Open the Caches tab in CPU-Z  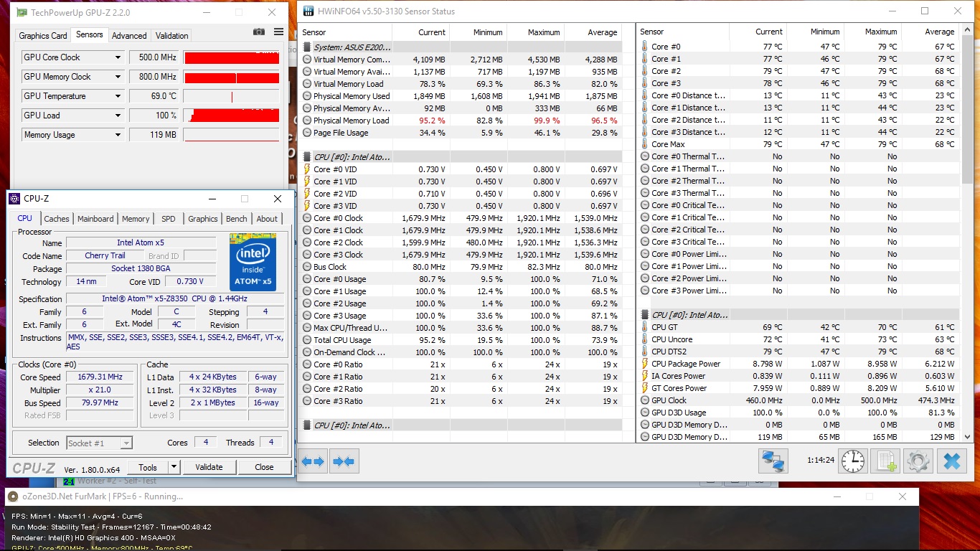click(57, 219)
